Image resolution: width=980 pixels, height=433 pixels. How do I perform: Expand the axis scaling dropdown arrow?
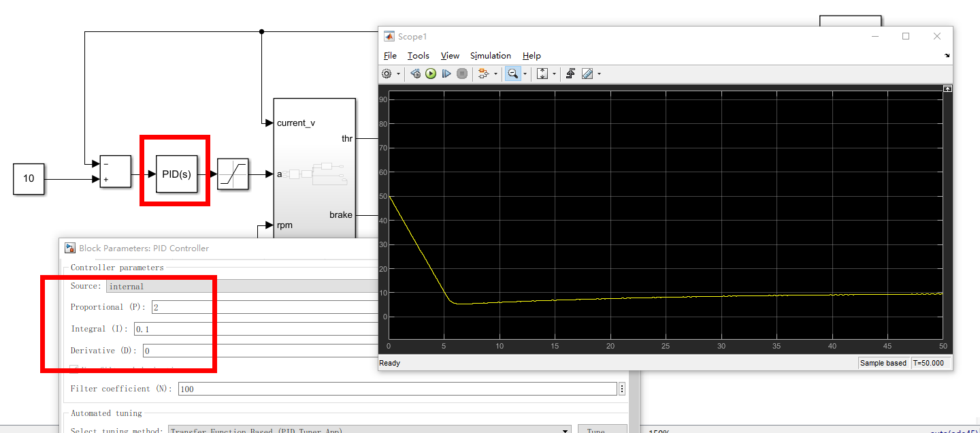click(x=554, y=74)
